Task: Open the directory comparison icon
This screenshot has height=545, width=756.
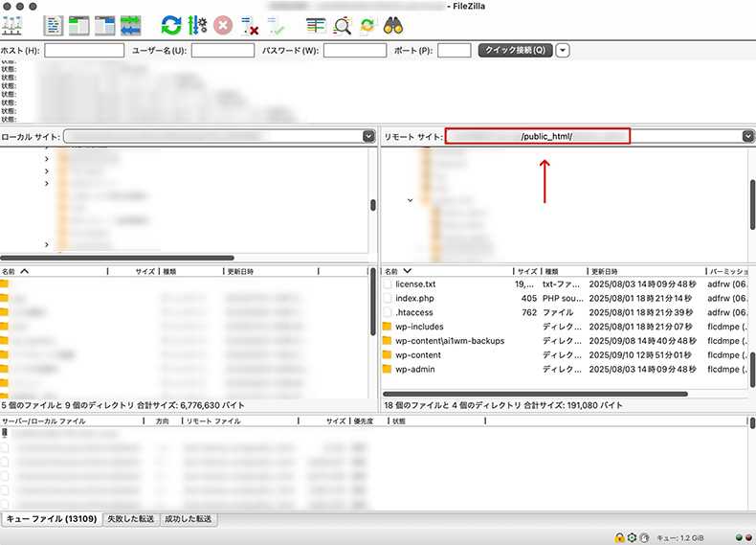Action: [316, 25]
